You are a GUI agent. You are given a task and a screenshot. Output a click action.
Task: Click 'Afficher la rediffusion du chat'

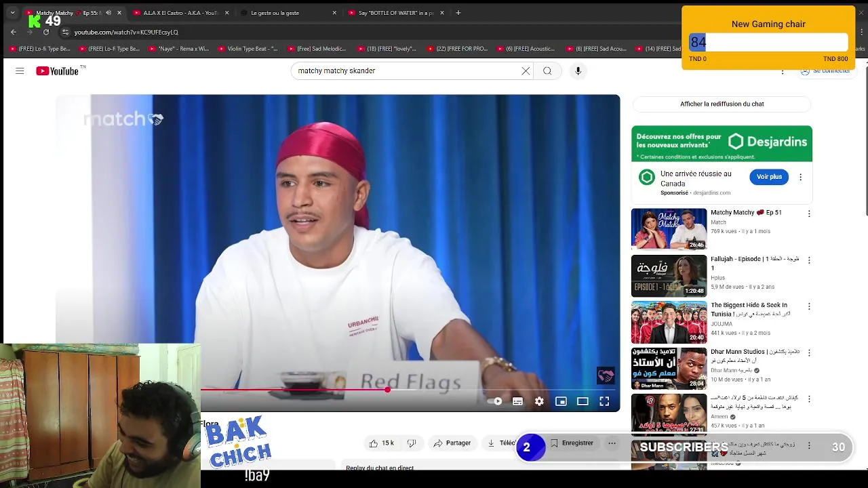point(722,104)
